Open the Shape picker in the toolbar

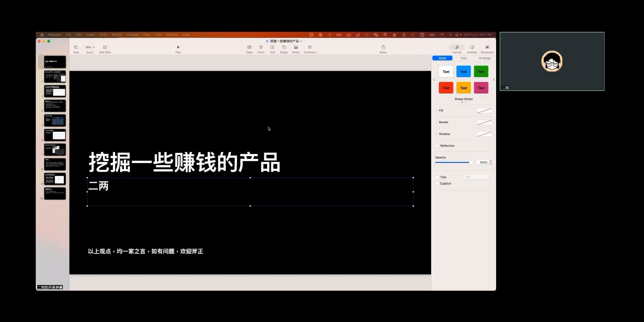pyautogui.click(x=284, y=49)
